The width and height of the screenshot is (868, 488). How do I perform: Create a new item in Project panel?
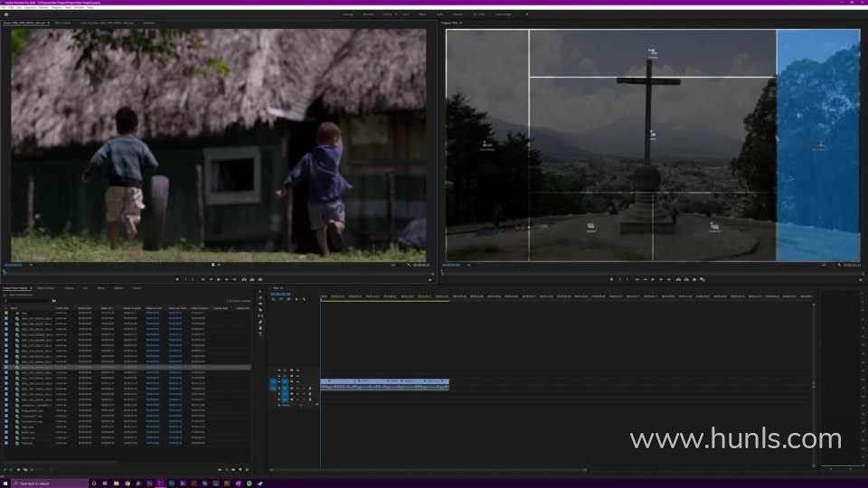point(241,470)
